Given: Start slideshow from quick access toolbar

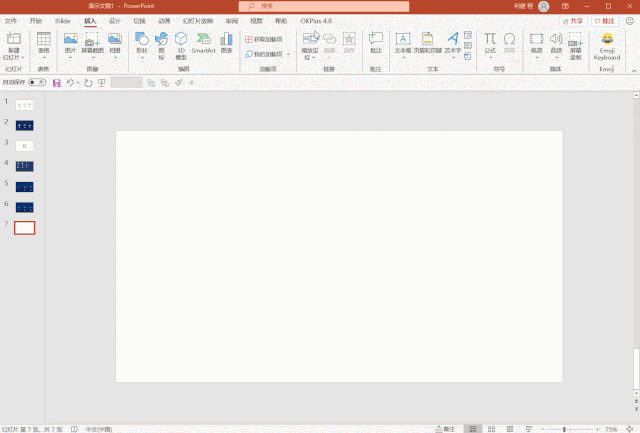Looking at the screenshot, I should (x=102, y=83).
